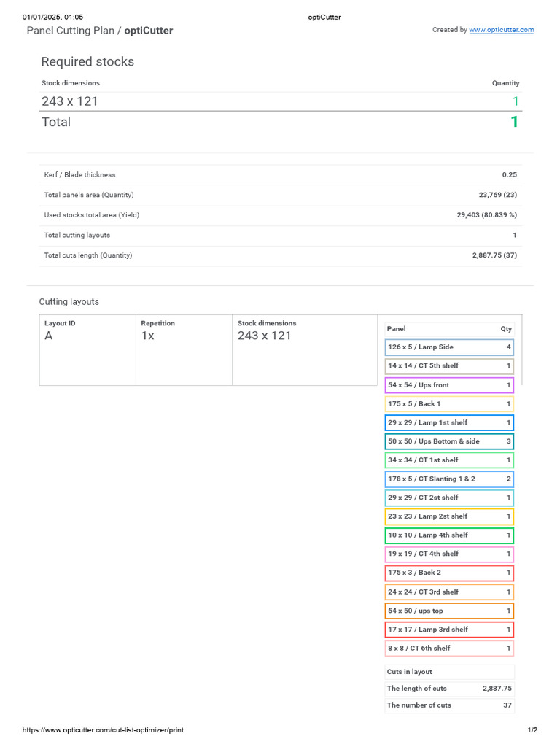Select the 17 x 17 Lamp 3rd shelf panel

449,630
